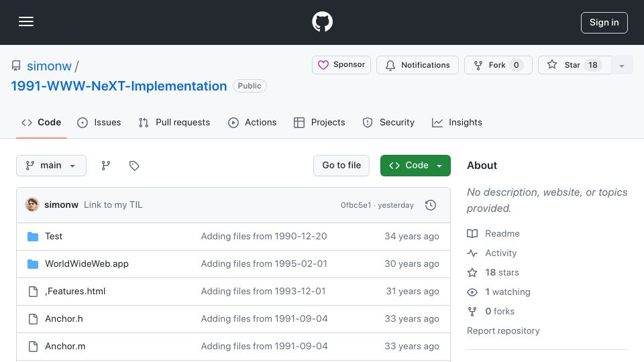Click the Anchor.m file icon
Image resolution: width=644 pixels, height=362 pixels.
(x=33, y=347)
